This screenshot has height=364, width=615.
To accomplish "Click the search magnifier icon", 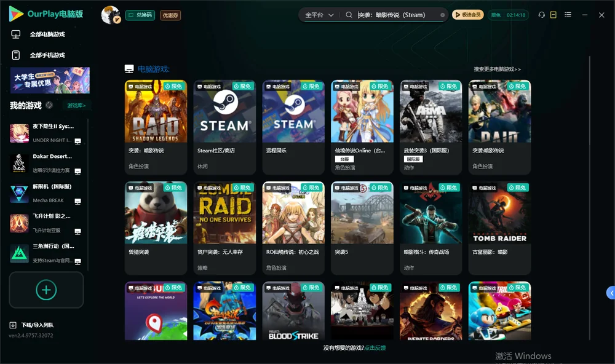I will coord(349,15).
